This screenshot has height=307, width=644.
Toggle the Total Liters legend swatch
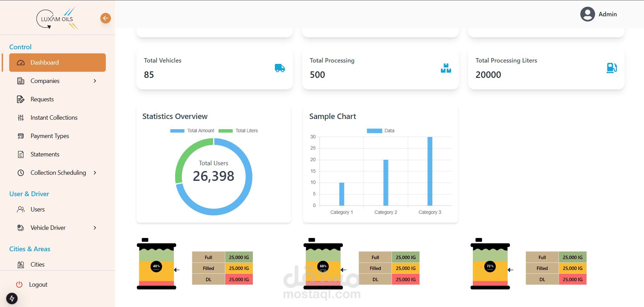click(226, 131)
